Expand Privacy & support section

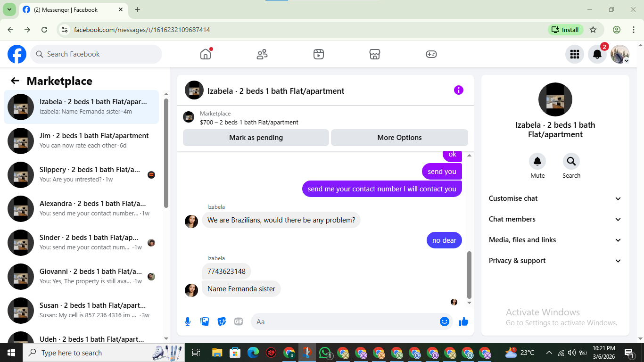pyautogui.click(x=555, y=261)
